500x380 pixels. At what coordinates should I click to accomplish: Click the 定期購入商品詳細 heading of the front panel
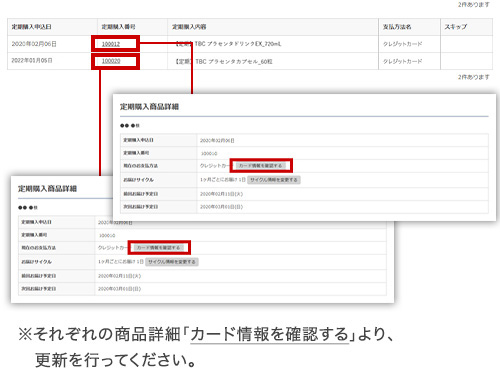coord(149,107)
